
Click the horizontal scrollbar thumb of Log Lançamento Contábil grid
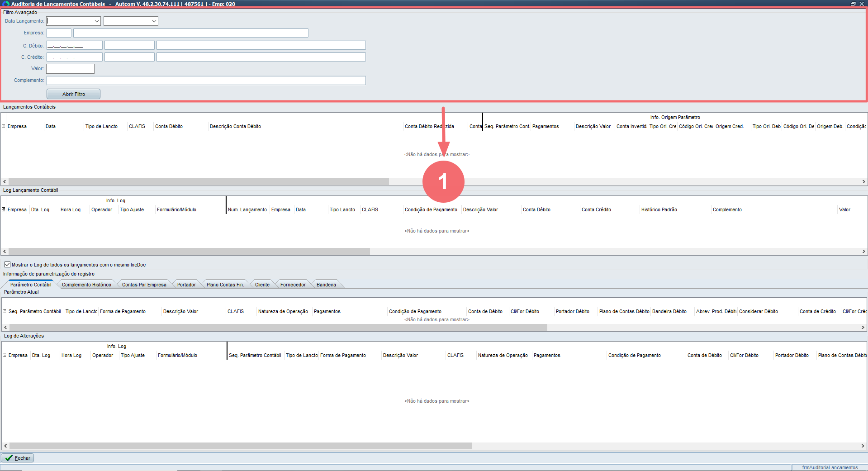(189, 251)
